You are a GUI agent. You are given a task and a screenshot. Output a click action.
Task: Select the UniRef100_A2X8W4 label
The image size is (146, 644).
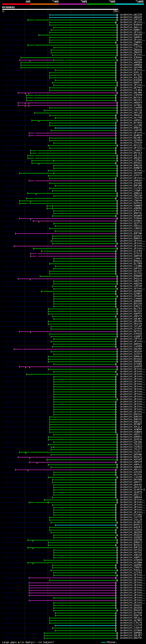(x=131, y=563)
